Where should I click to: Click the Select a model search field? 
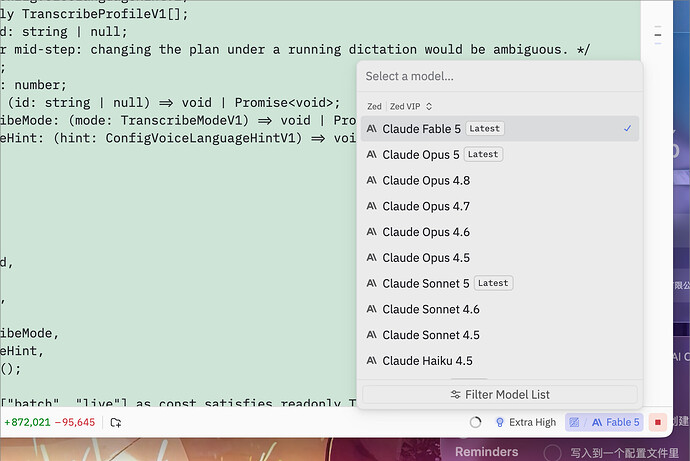point(499,76)
